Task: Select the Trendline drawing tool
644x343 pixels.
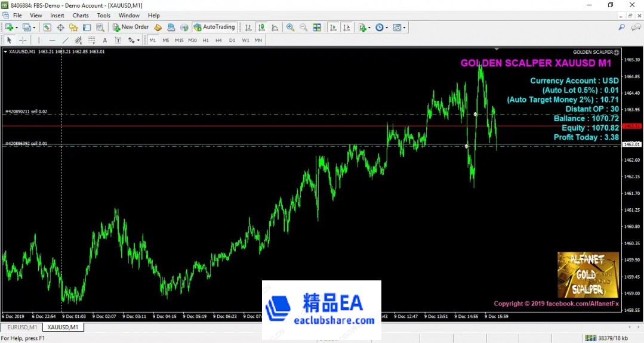Action: 65,40
